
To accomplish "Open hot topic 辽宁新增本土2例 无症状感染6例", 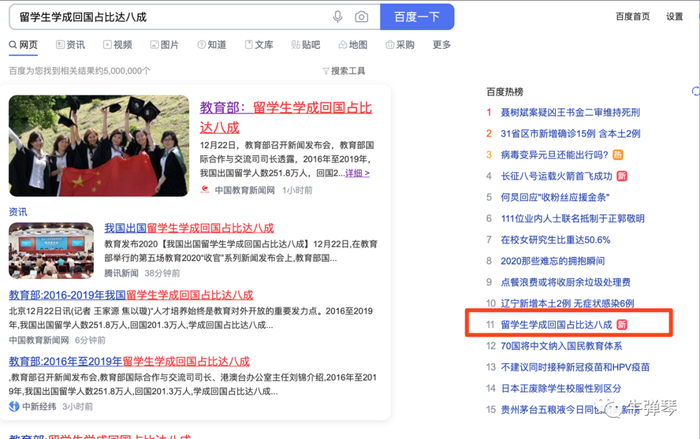I will tap(567, 303).
